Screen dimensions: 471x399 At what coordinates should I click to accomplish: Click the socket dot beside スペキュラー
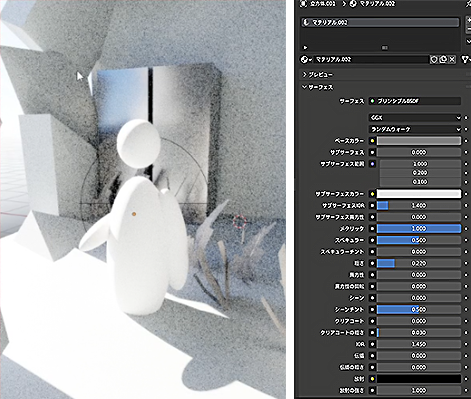click(x=373, y=240)
